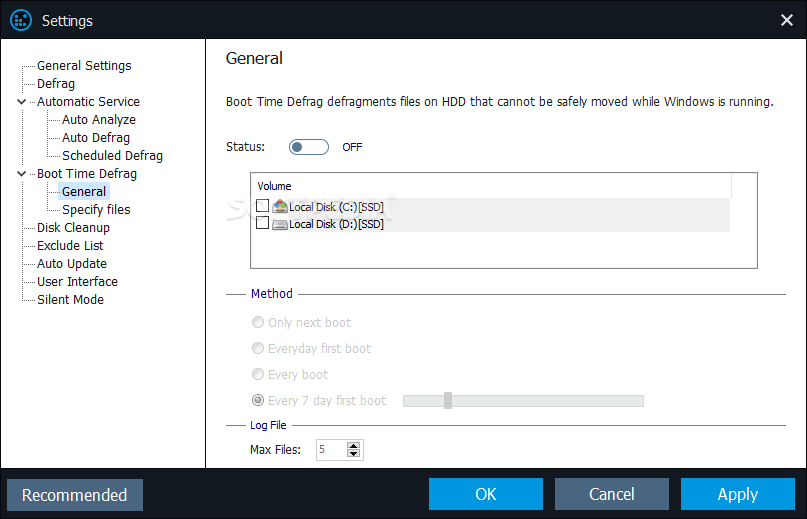Collapse the Automatic Service tree node
The image size is (807, 519).
click(22, 101)
